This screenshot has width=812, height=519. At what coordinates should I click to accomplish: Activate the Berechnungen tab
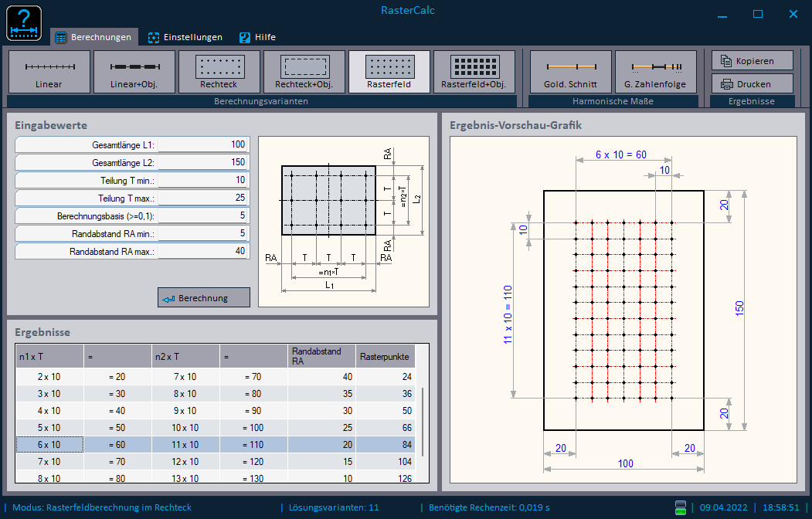pyautogui.click(x=93, y=36)
